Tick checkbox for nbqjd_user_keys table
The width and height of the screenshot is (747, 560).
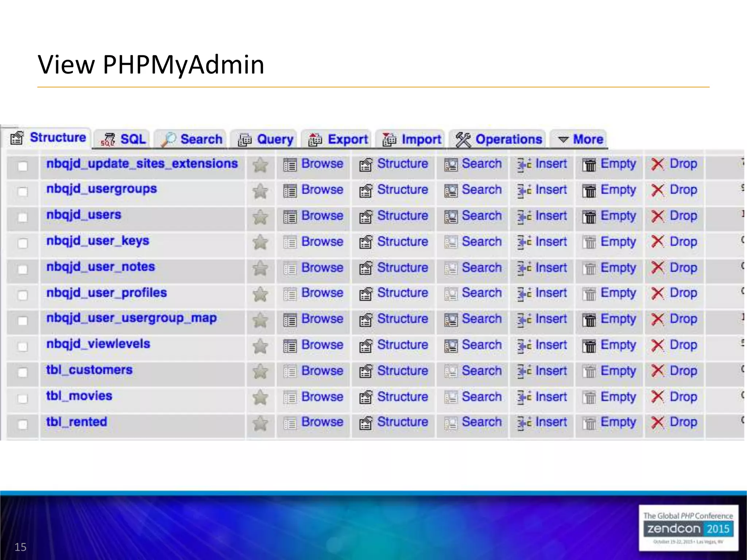[x=23, y=243]
